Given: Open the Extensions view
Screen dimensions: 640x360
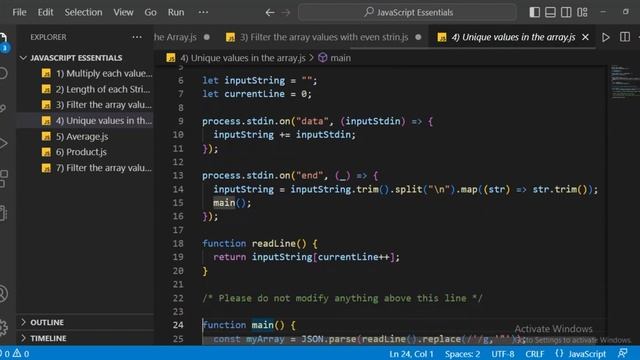Looking at the screenshot, I should 3,179.
